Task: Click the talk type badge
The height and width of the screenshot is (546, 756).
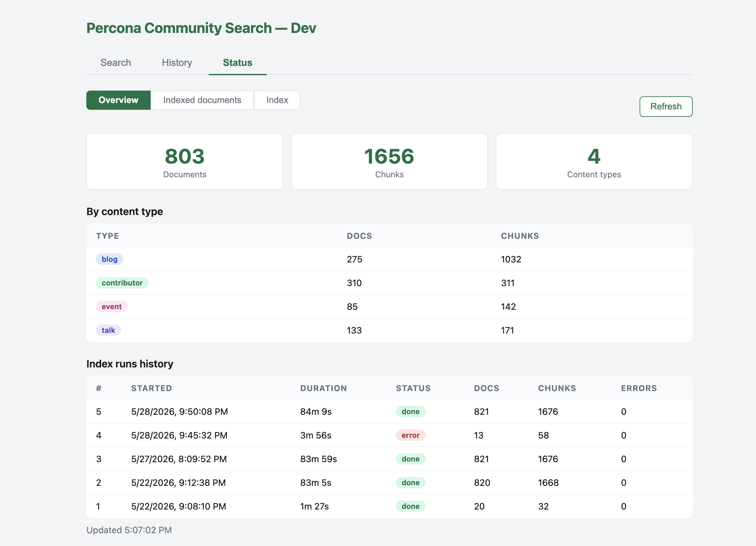Action: coord(108,330)
